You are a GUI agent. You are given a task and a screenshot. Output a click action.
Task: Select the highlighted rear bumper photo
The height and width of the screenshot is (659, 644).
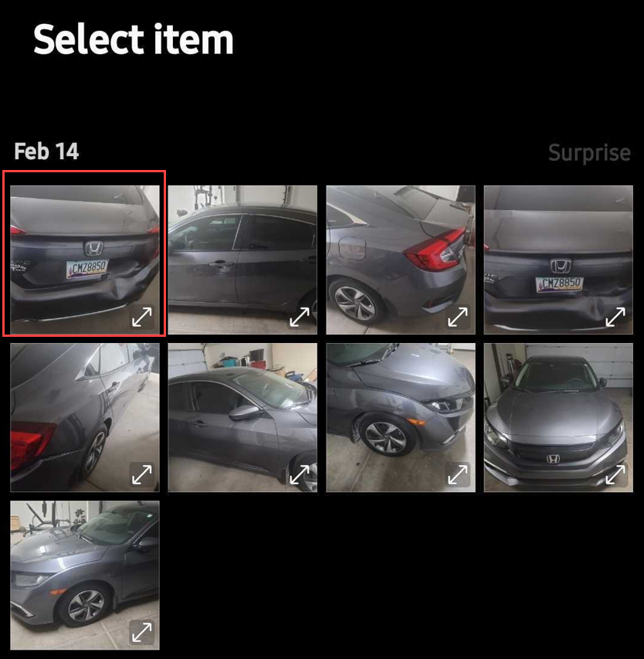pos(85,260)
